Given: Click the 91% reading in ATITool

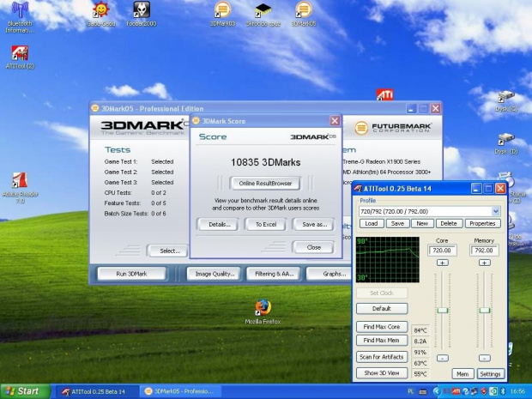Looking at the screenshot, I should point(420,352).
